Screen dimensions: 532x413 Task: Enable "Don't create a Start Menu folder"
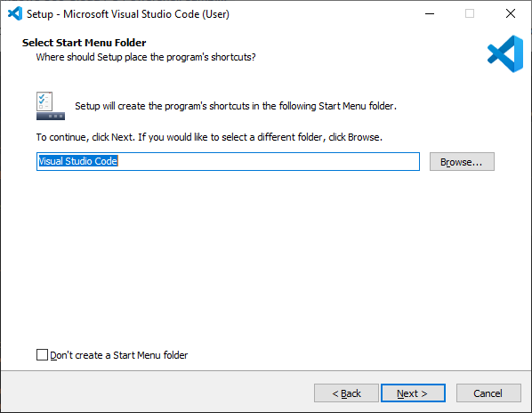pos(42,354)
